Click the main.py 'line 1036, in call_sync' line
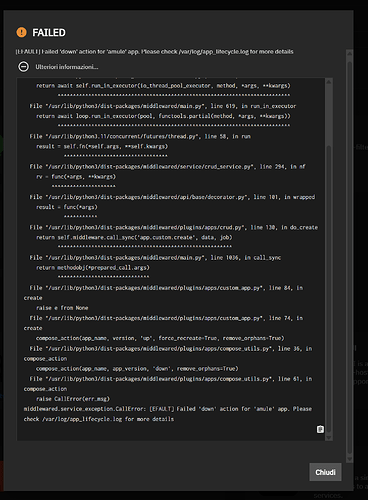 [x=155, y=257]
